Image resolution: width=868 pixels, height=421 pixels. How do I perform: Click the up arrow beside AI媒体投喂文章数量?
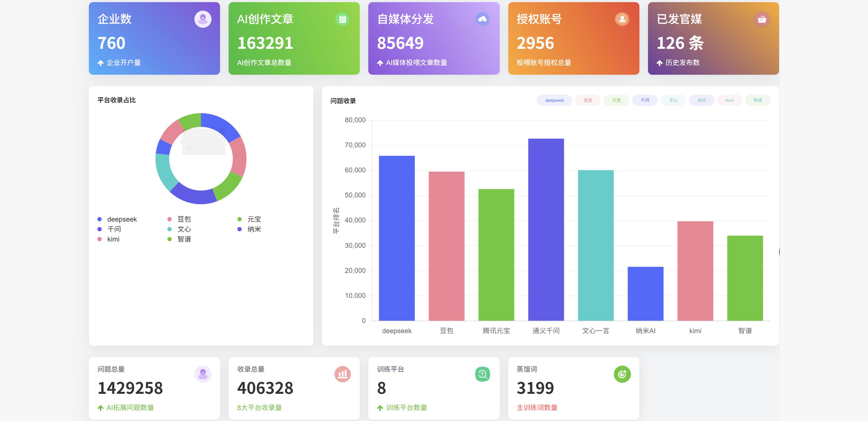click(380, 63)
